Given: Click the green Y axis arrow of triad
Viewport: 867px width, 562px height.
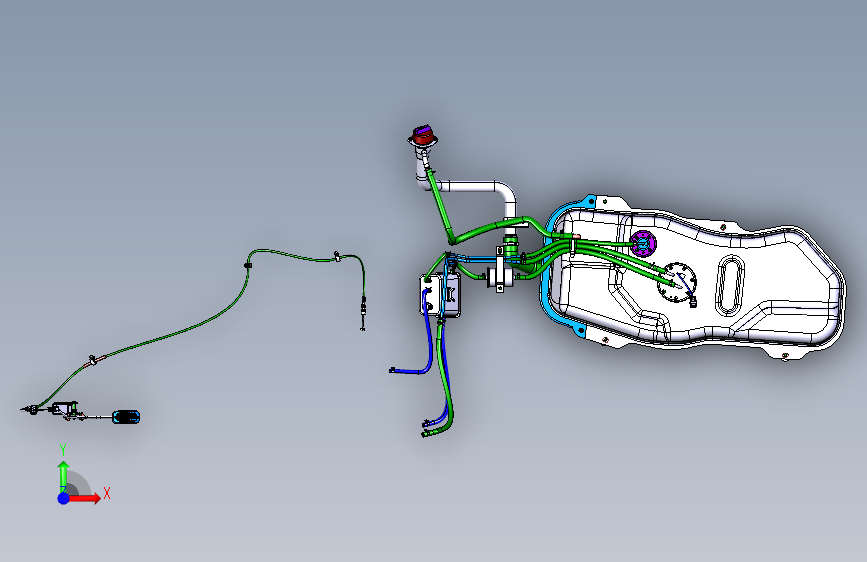Looking at the screenshot, I should (x=64, y=476).
